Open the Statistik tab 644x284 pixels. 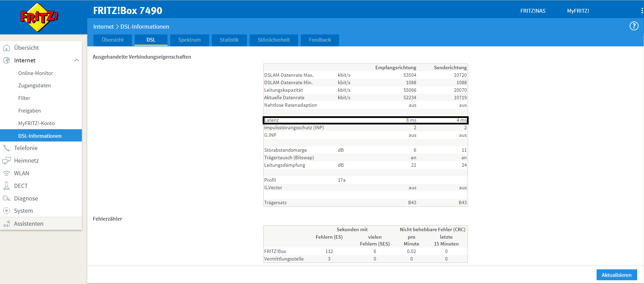tap(229, 40)
